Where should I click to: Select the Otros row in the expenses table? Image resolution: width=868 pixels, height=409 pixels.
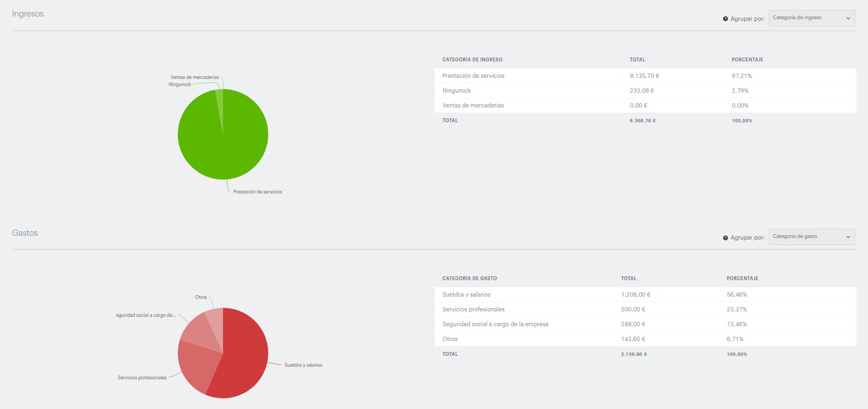click(x=645, y=339)
